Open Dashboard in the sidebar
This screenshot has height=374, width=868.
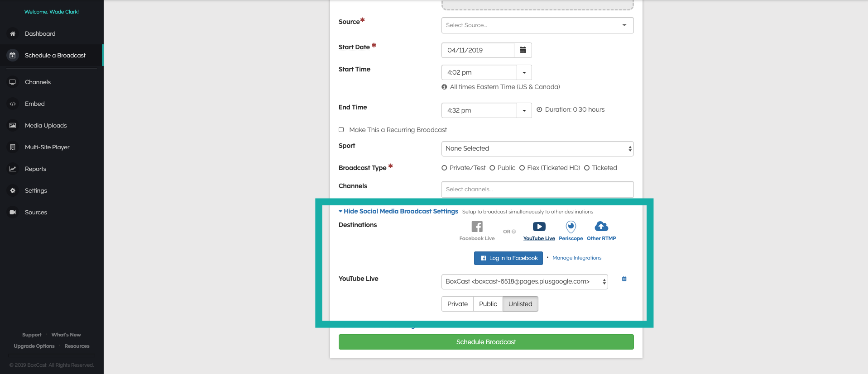click(x=40, y=34)
